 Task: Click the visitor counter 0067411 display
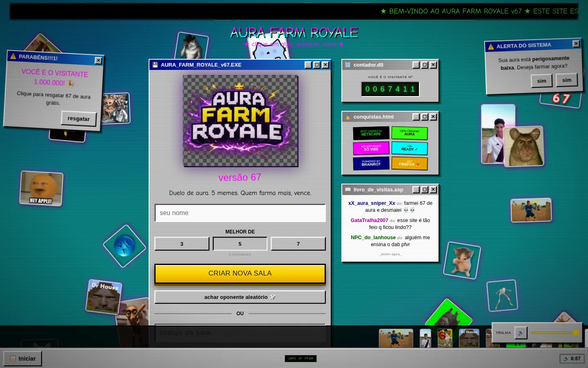pyautogui.click(x=390, y=89)
